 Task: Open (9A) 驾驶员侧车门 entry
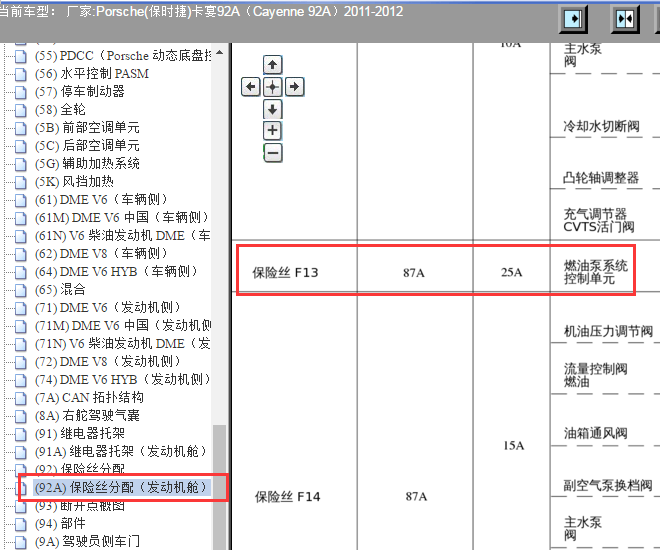tap(87, 541)
